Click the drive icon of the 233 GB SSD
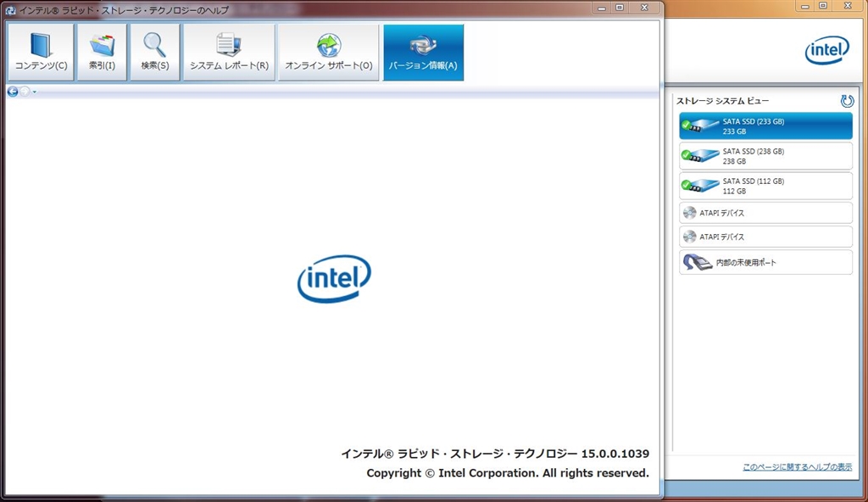 coord(699,126)
